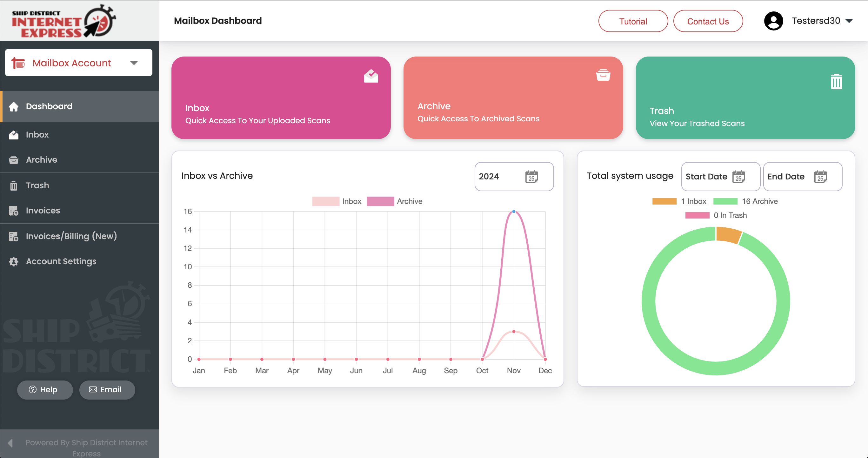This screenshot has width=868, height=458.
Task: Go to Invoices in the sidebar
Action: 43,211
